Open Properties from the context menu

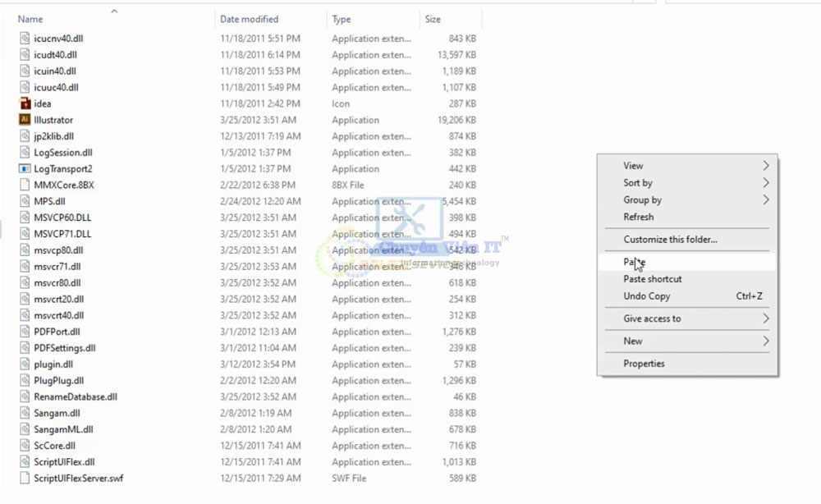coord(644,364)
